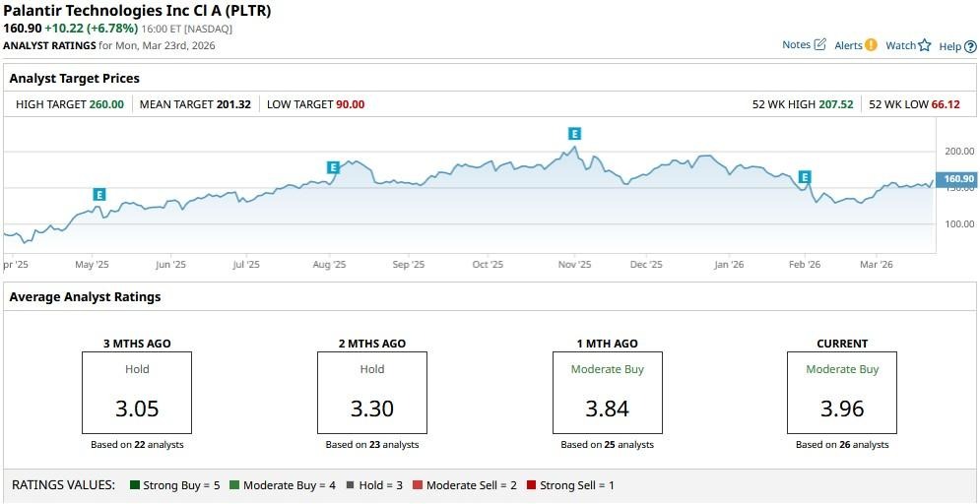980x504 pixels.
Task: Click the Average Analyst Ratings heading
Action: [x=85, y=297]
